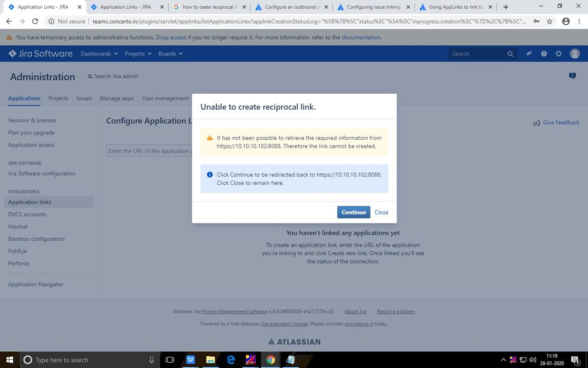The height and width of the screenshot is (368, 588).
Task: Open Application access in sidebar
Action: (31, 145)
